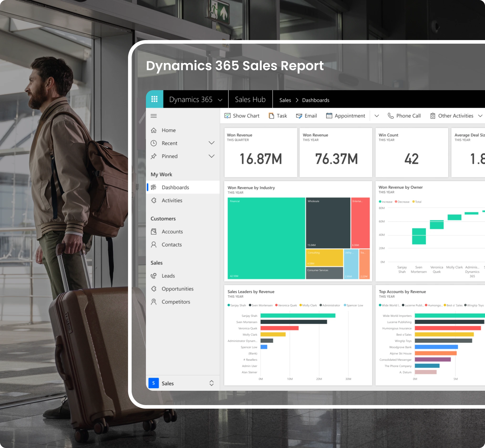Click the Show Chart icon
Image resolution: width=485 pixels, height=448 pixels.
coord(227,116)
